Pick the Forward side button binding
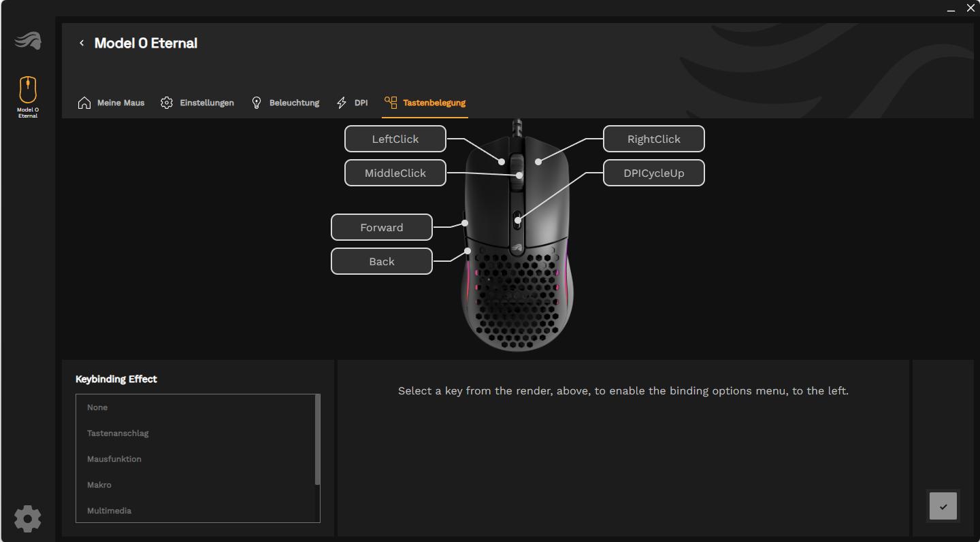This screenshot has width=980, height=542. [381, 227]
